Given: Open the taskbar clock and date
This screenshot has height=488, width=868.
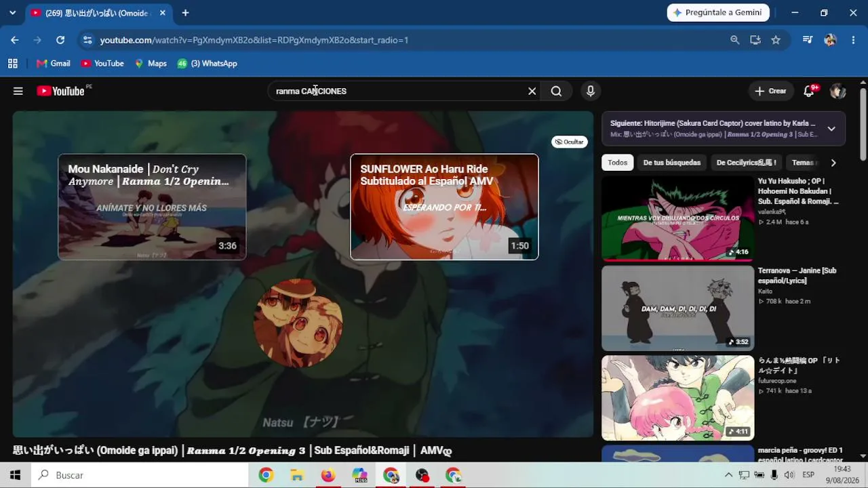Looking at the screenshot, I should 842,475.
